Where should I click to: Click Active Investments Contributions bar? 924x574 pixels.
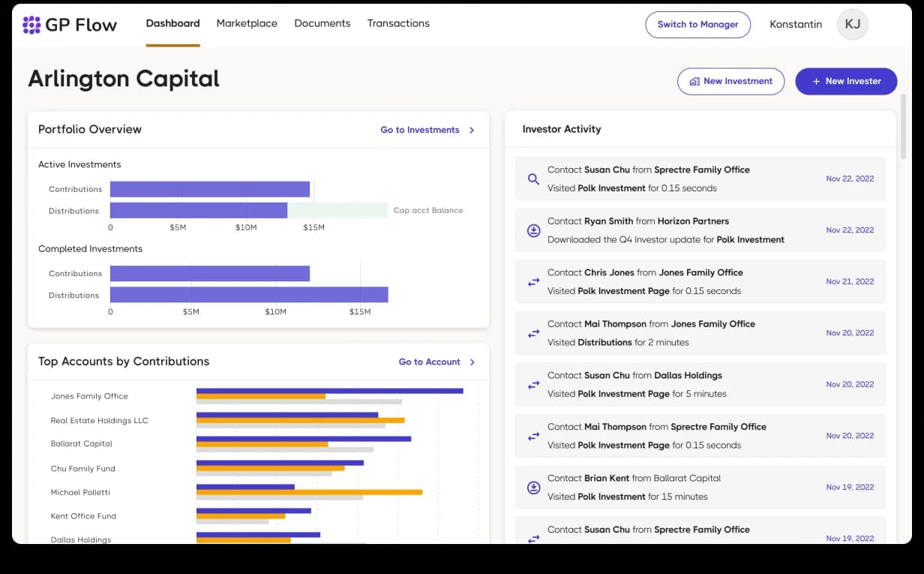click(x=210, y=189)
